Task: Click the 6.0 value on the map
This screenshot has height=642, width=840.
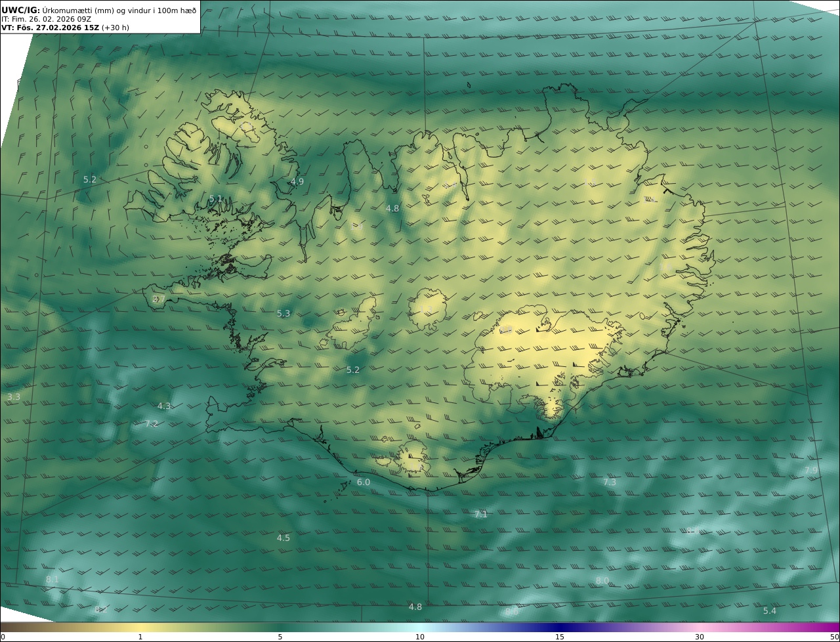Action: [364, 482]
